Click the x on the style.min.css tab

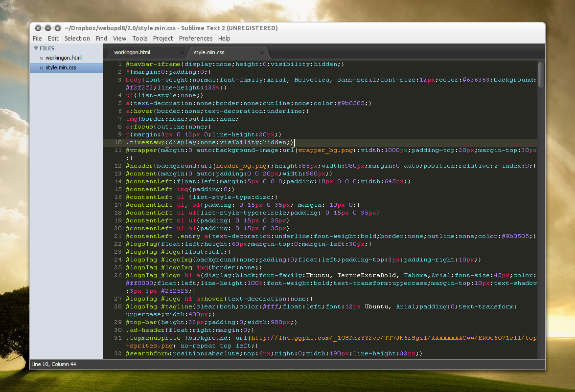(262, 52)
